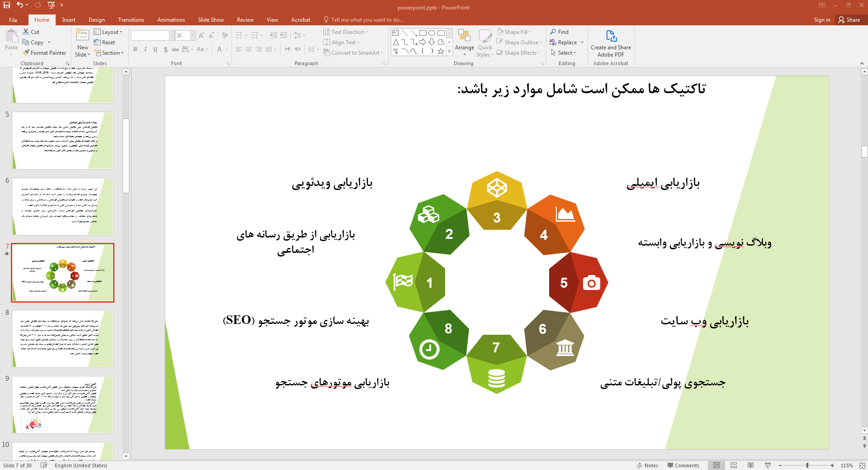Select the oval shape in gallery

click(x=432, y=33)
